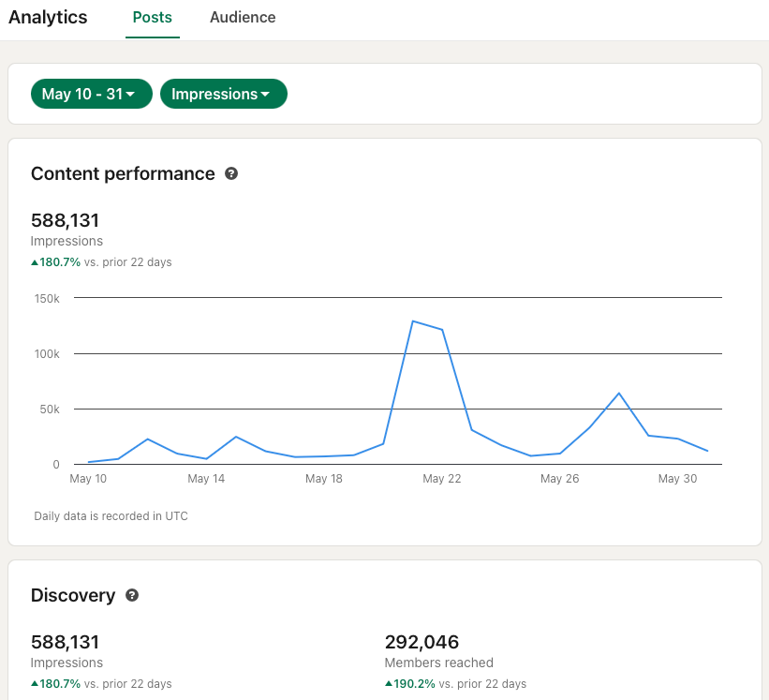Click the Members reached value 292,046

click(421, 642)
